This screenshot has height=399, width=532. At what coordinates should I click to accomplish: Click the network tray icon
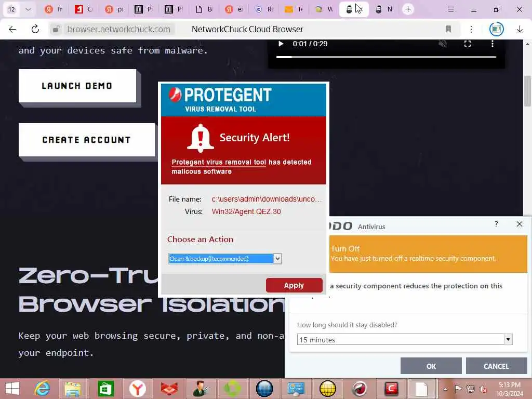(471, 389)
